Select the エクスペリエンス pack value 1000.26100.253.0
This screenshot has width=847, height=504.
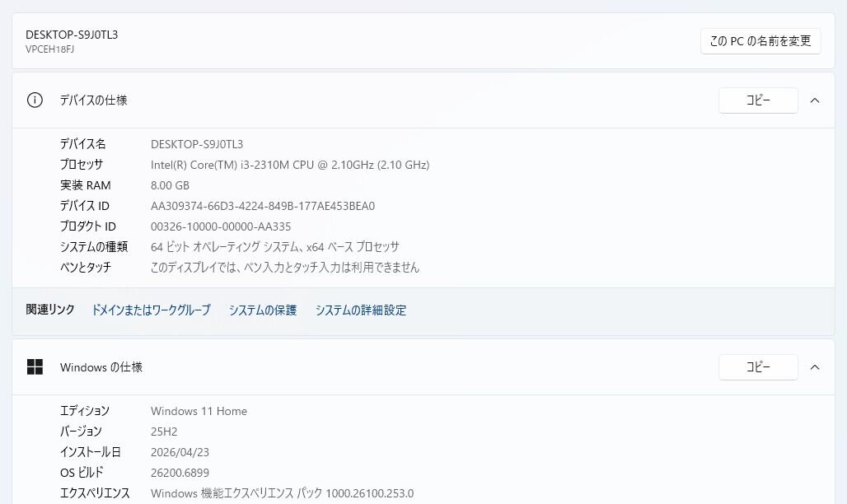pyautogui.click(x=282, y=493)
